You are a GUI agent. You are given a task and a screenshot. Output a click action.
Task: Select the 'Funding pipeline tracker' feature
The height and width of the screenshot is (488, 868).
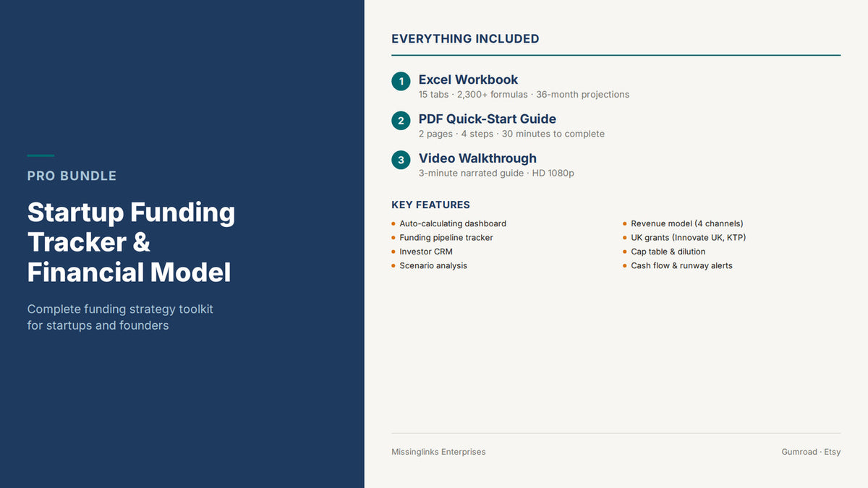(x=446, y=238)
